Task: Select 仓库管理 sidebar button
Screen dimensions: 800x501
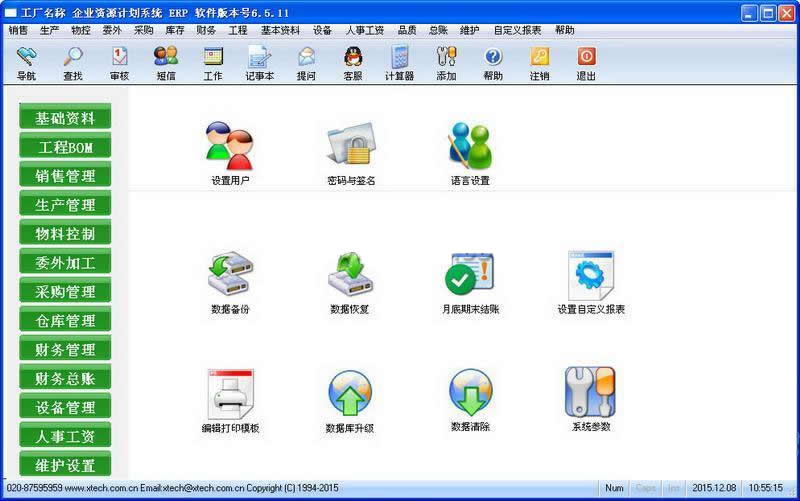Action: pos(66,321)
